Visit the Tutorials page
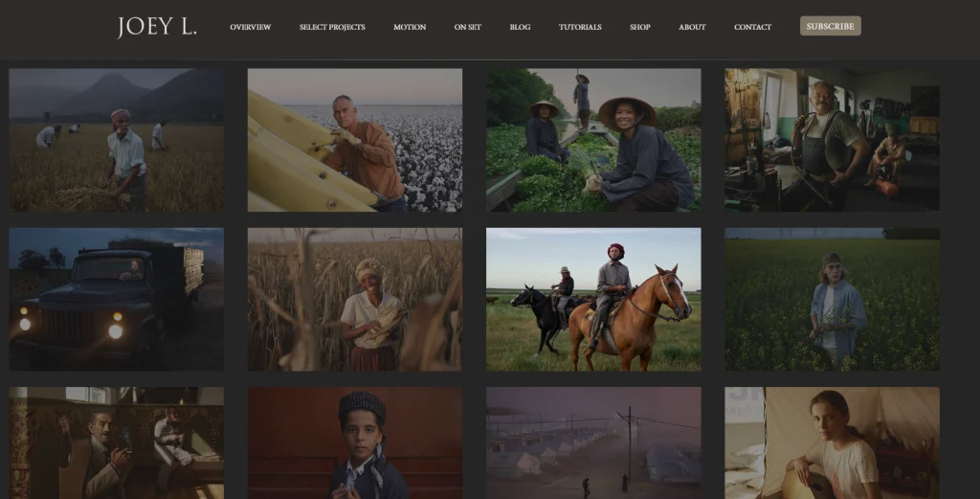 coord(580,27)
